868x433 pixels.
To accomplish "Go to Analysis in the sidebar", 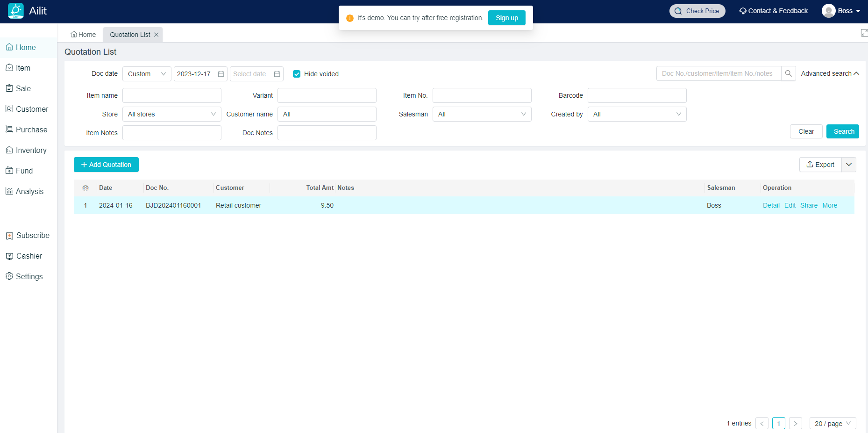I will pos(28,191).
